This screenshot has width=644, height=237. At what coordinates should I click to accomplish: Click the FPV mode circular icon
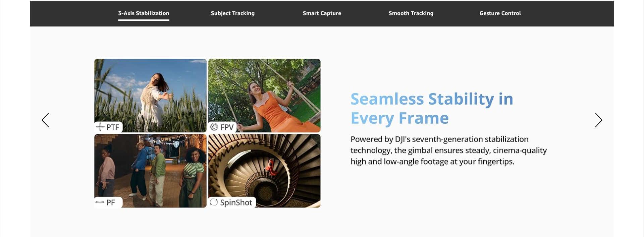(214, 127)
